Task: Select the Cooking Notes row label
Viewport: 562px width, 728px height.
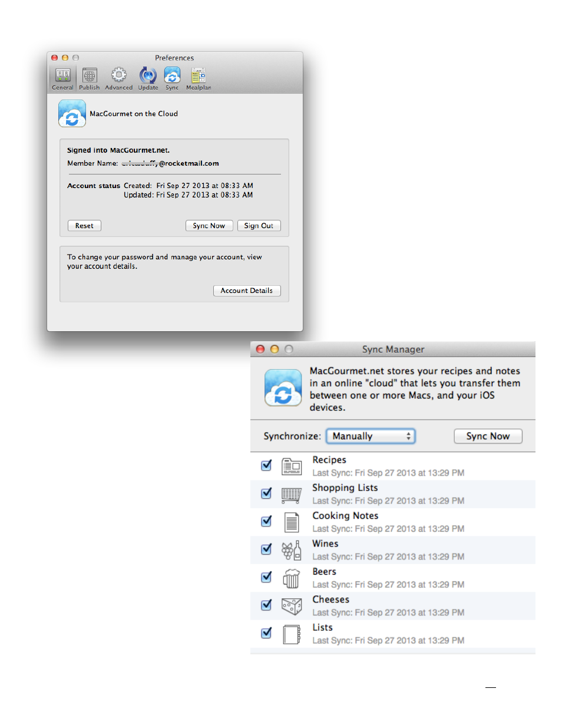Action: (x=345, y=516)
